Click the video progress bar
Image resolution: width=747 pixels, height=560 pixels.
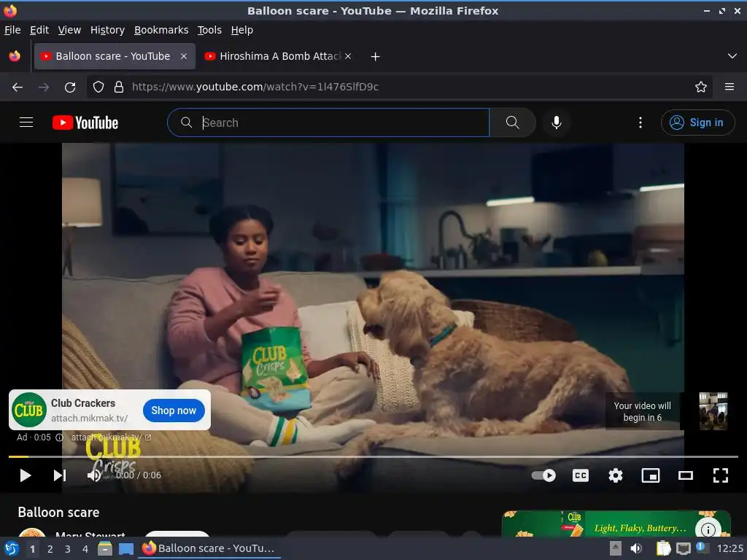coord(373,456)
